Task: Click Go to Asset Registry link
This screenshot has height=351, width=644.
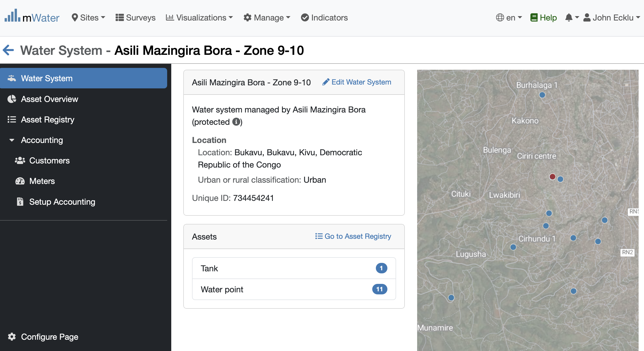Action: [353, 236]
